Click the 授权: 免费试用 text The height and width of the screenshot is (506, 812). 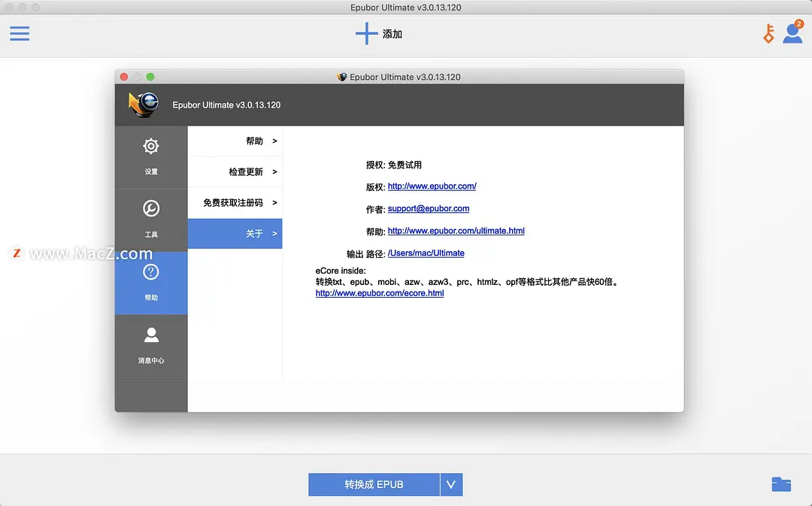393,165
